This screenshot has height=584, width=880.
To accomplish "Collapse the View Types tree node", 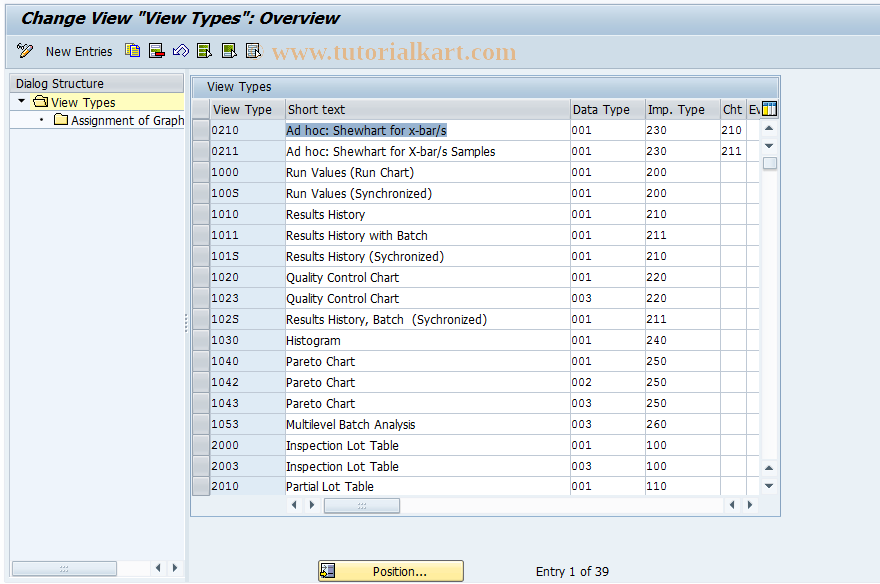I will point(21,102).
